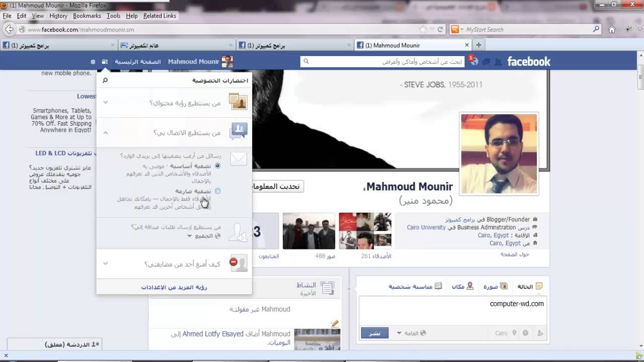Open the notifications globe with badge
Image resolution: width=644 pixels, height=362 pixels.
474,61
